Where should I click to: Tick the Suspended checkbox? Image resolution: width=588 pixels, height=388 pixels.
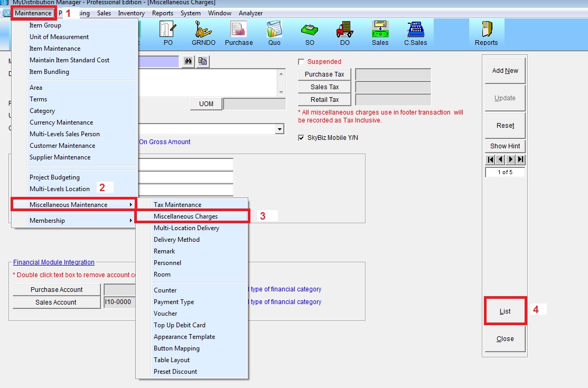302,62
